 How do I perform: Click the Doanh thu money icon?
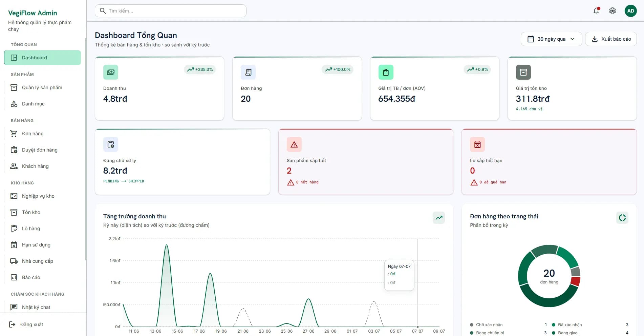(111, 72)
